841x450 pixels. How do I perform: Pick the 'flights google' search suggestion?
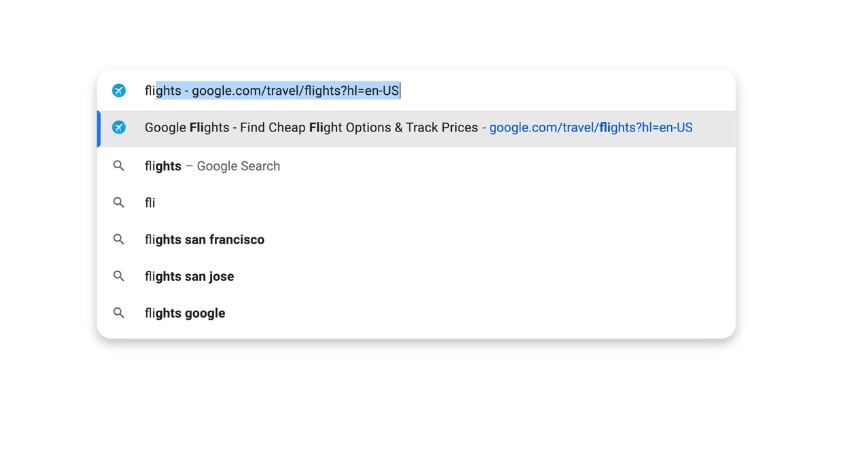tap(185, 313)
